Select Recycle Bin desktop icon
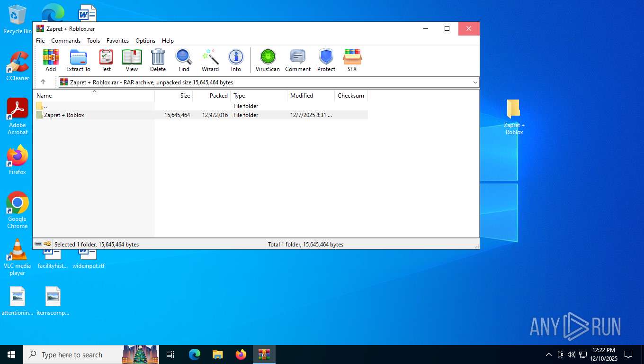The height and width of the screenshot is (364, 644). (18, 20)
